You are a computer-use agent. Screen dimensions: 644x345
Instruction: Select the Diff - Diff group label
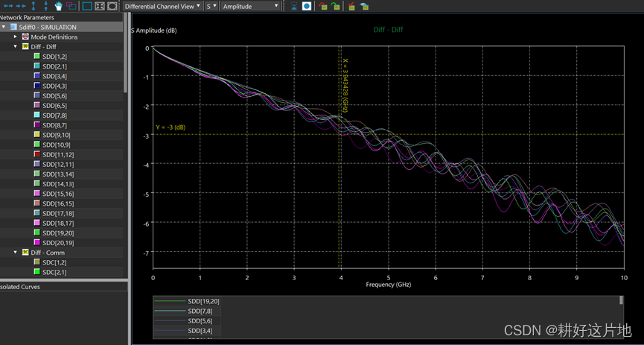(43, 47)
